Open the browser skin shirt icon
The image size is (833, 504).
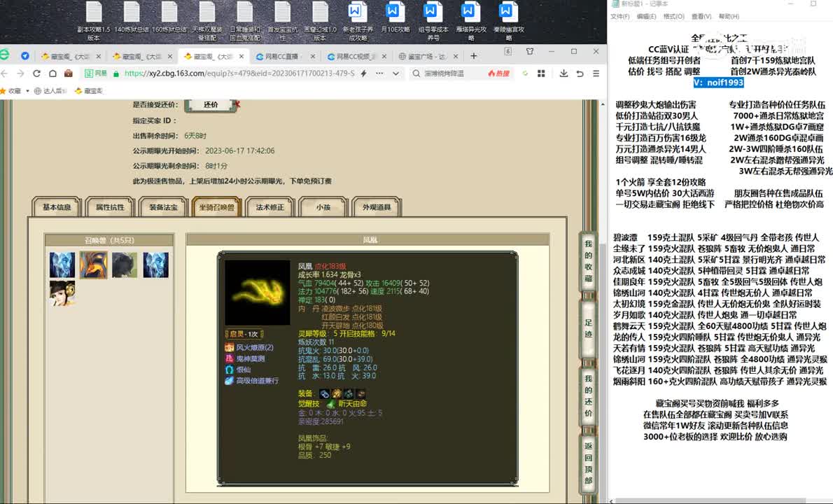pos(530,52)
